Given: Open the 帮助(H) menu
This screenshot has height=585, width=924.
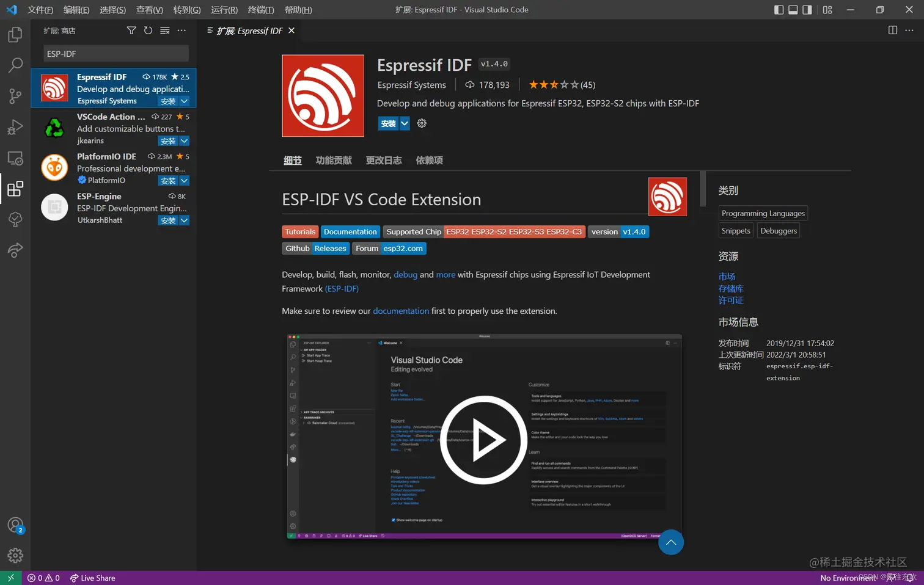Looking at the screenshot, I should point(298,10).
